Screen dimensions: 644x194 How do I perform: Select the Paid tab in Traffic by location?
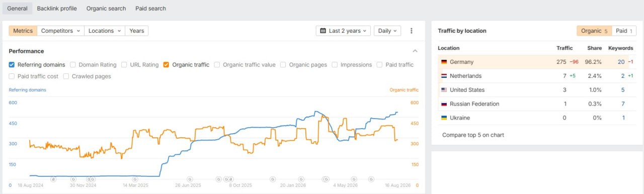pyautogui.click(x=624, y=31)
